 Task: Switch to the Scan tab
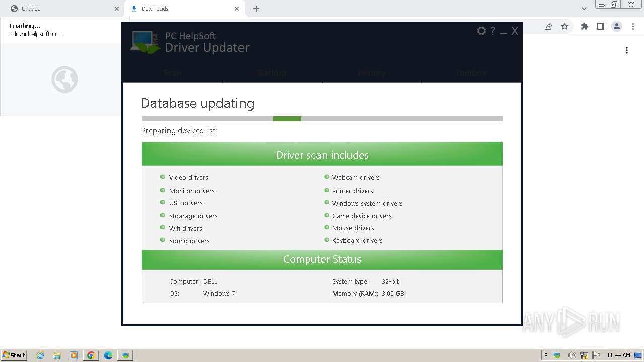[173, 73]
